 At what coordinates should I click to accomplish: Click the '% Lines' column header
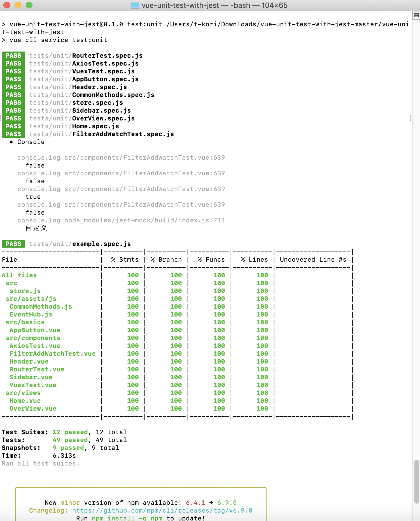coord(254,259)
